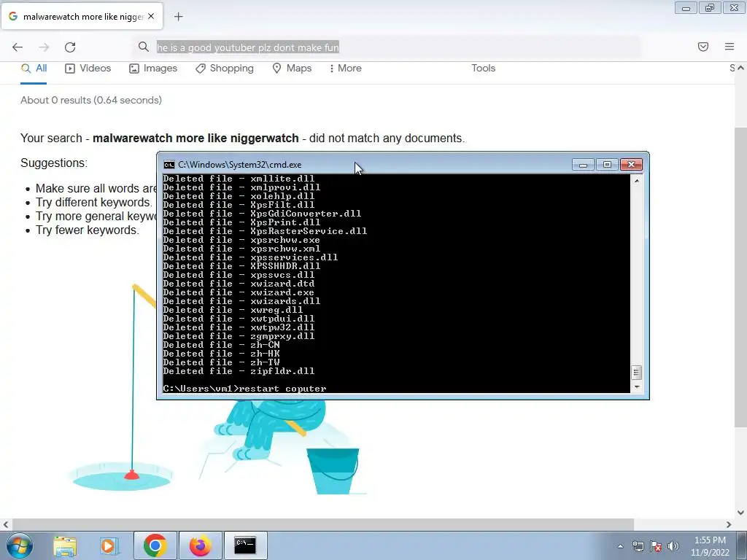
Task: Click 'Deleted file - zipfldr.dll' line
Action: point(239,371)
